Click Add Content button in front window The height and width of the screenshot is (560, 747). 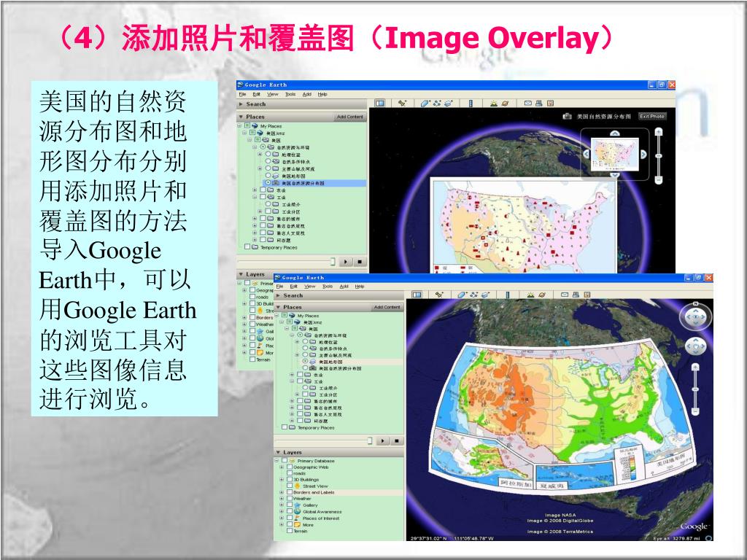(387, 307)
